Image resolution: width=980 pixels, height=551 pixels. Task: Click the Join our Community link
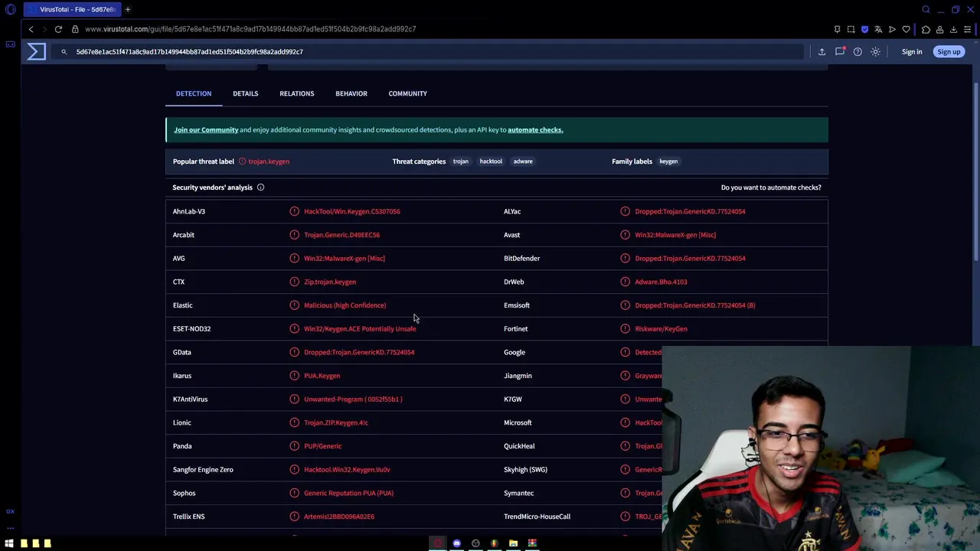[206, 130]
